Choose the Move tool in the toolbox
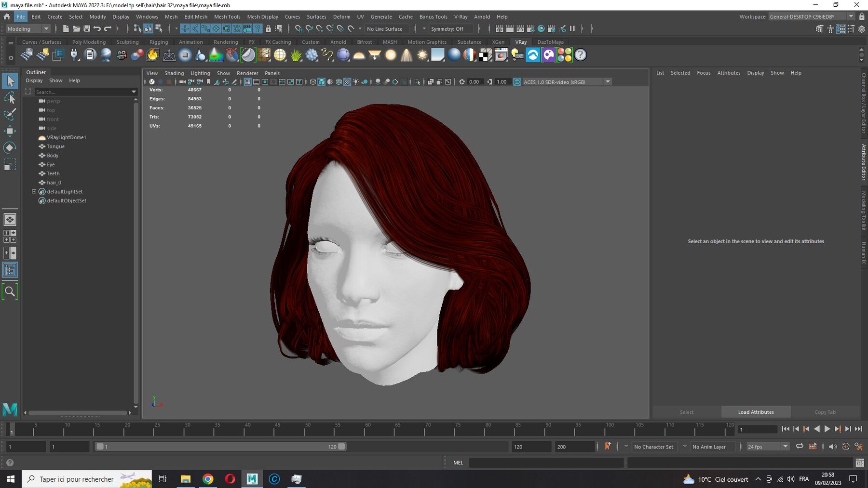868x488 pixels. (10, 131)
